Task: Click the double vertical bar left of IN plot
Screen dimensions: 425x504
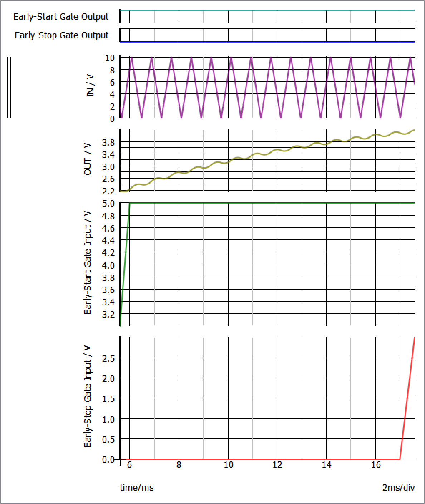Action: (9, 88)
